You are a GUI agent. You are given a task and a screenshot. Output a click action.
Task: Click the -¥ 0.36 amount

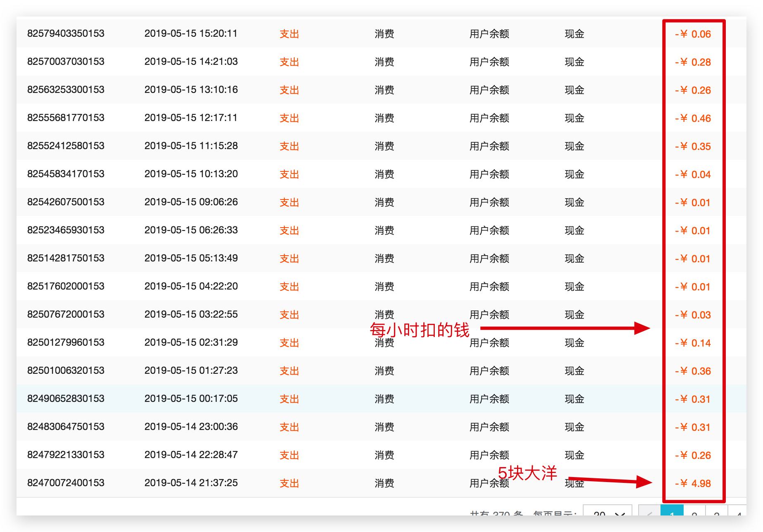pyautogui.click(x=693, y=371)
